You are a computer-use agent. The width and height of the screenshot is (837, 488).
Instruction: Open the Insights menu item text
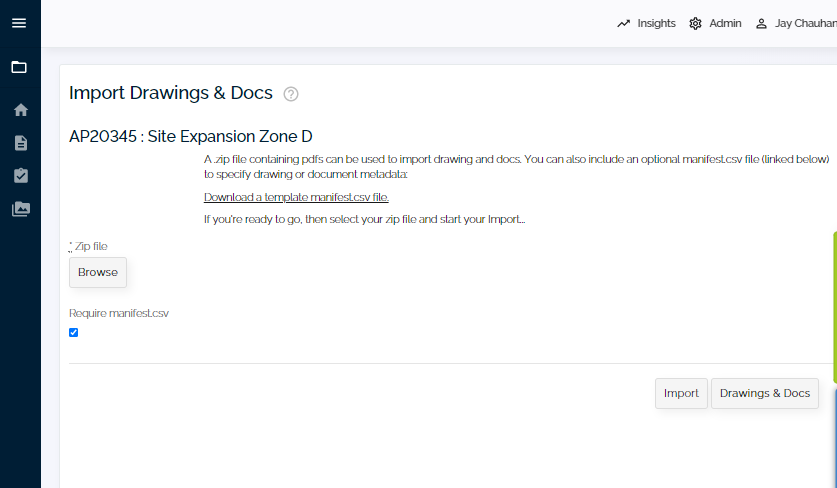click(x=656, y=23)
